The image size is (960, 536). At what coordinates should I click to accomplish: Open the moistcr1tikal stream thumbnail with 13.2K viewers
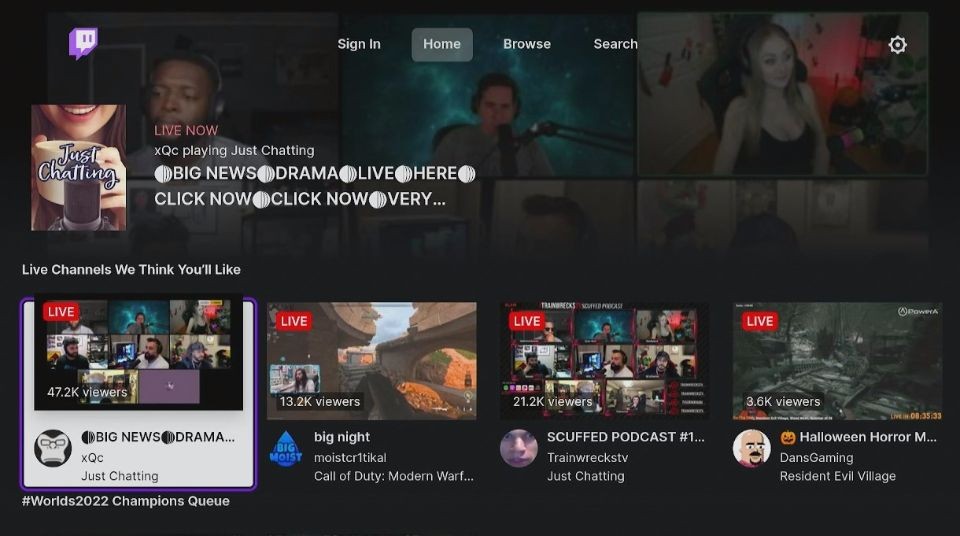pyautogui.click(x=372, y=361)
